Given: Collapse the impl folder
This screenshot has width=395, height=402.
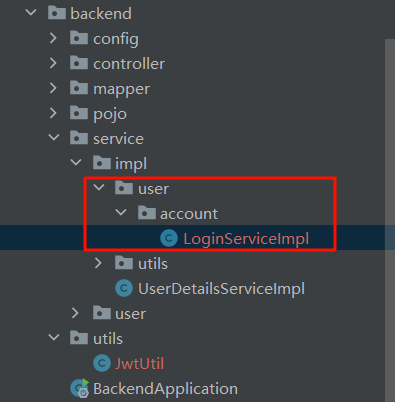Looking at the screenshot, I should pyautogui.click(x=76, y=162).
